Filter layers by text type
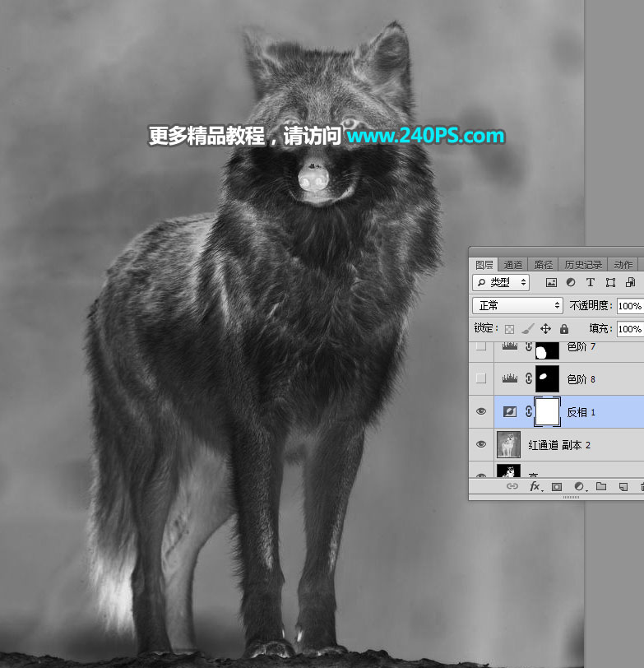644x668 pixels. point(590,282)
